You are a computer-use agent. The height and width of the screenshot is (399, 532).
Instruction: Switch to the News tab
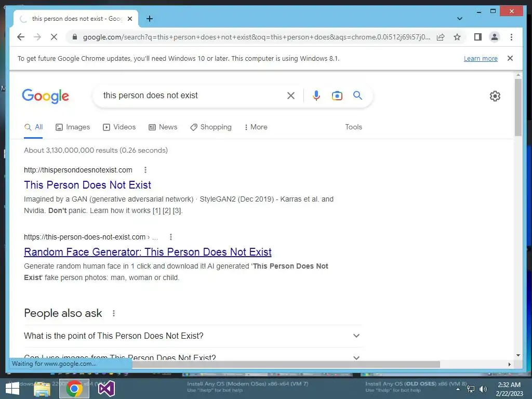coord(163,127)
